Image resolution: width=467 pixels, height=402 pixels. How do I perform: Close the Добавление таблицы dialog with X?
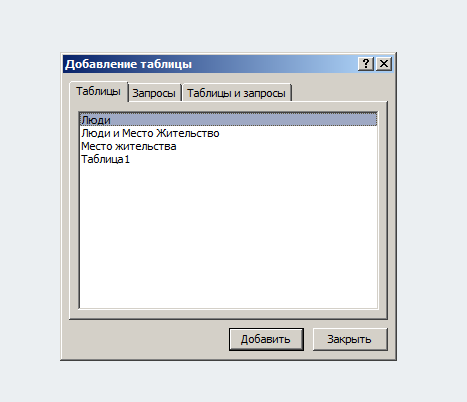(384, 63)
